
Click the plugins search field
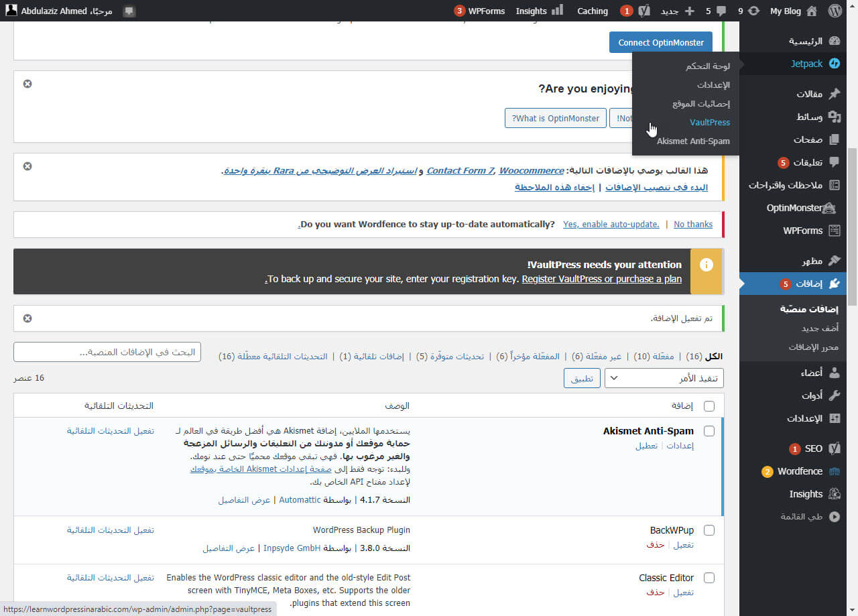click(x=107, y=352)
